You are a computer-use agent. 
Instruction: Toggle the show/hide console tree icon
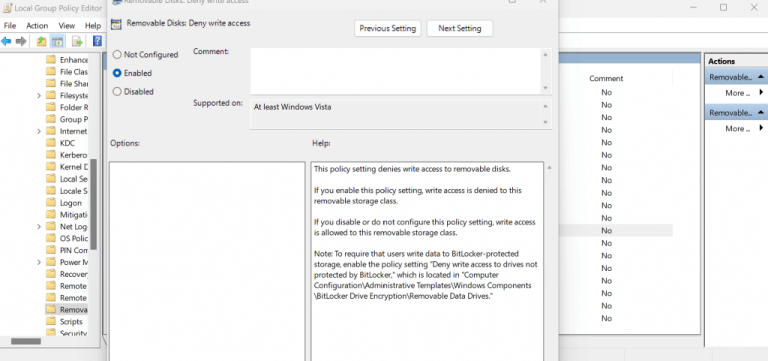tap(58, 41)
